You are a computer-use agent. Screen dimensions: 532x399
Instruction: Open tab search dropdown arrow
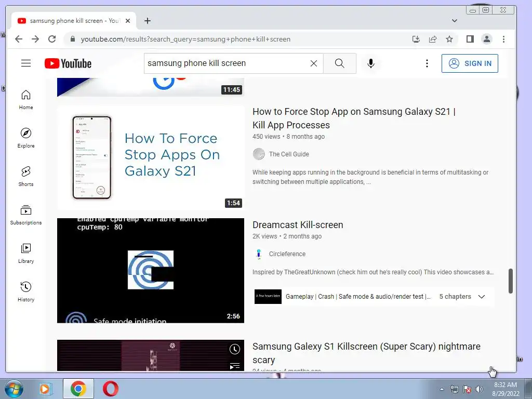point(455,21)
